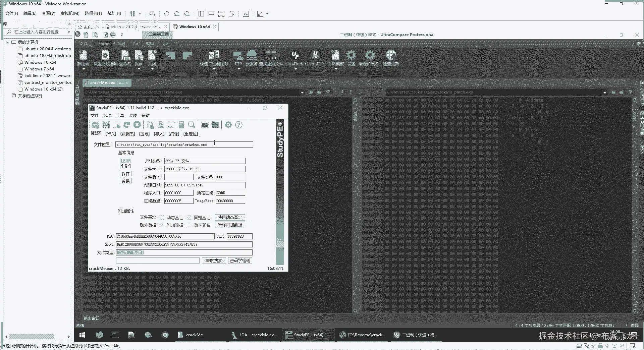Viewport: 644px width, 350px height.
Task: Click the MD5 hash field in StudyPE+
Action: coord(165,236)
